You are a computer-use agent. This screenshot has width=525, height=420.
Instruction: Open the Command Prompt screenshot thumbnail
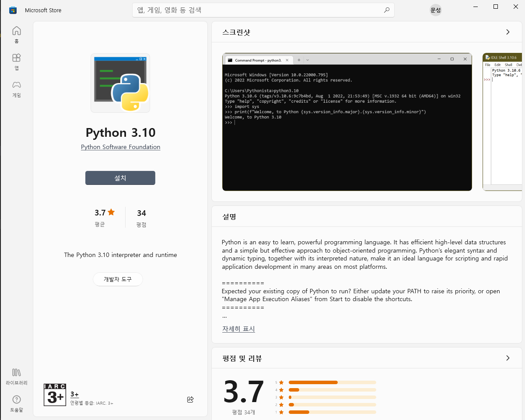[347, 122]
